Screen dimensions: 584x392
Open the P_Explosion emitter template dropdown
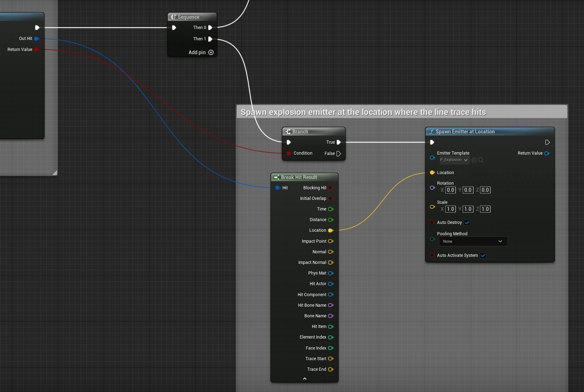tap(454, 160)
